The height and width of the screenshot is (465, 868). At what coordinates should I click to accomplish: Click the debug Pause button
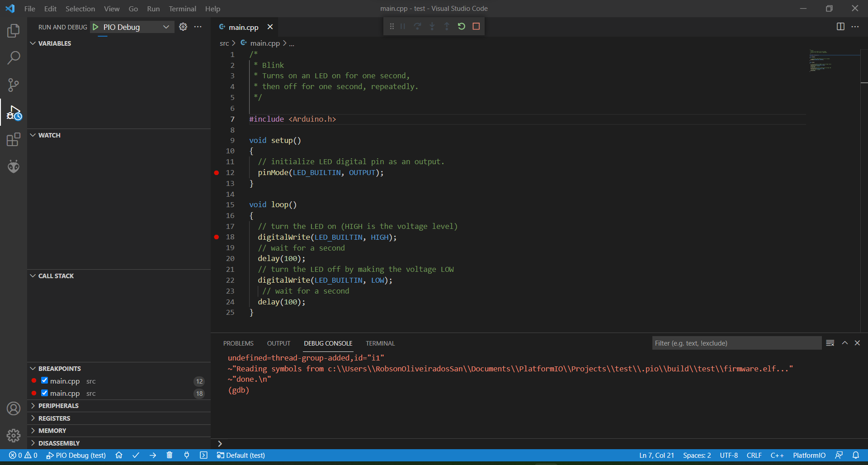tap(403, 26)
